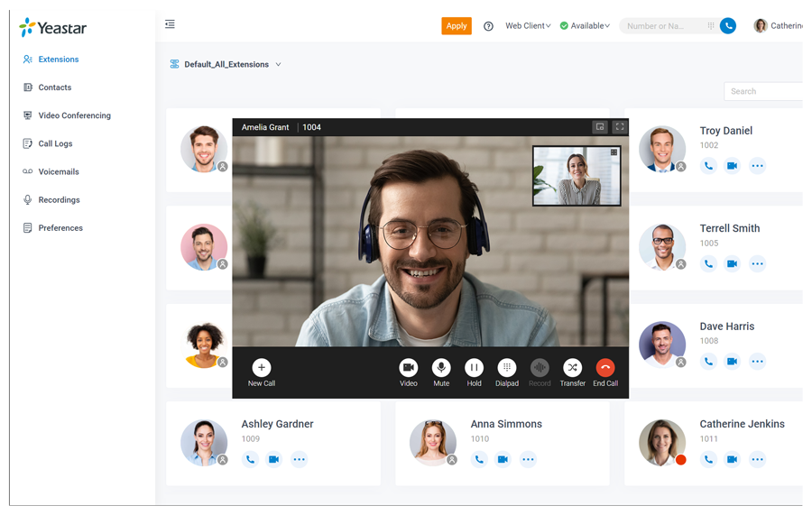This screenshot has height=515, width=812.
Task: Open Catherine user profile menu
Action: point(779,26)
